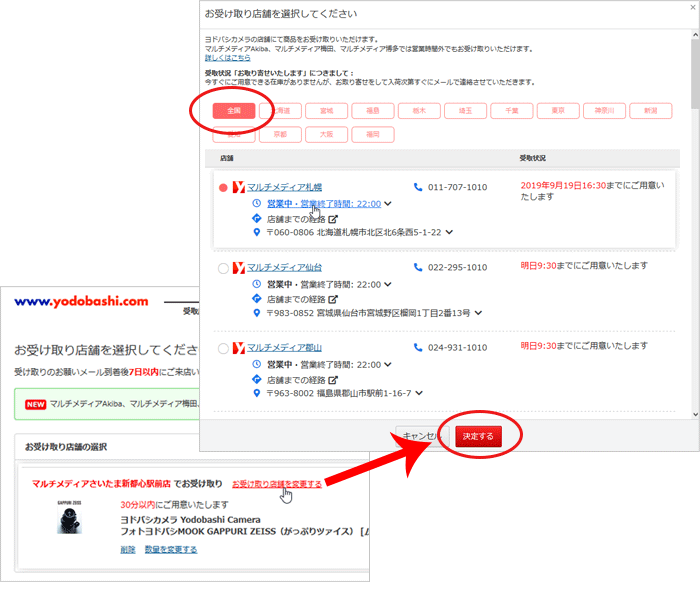Close the store selection dialog with the X
Image resolution: width=700 pixels, height=600 pixels.
693,8
